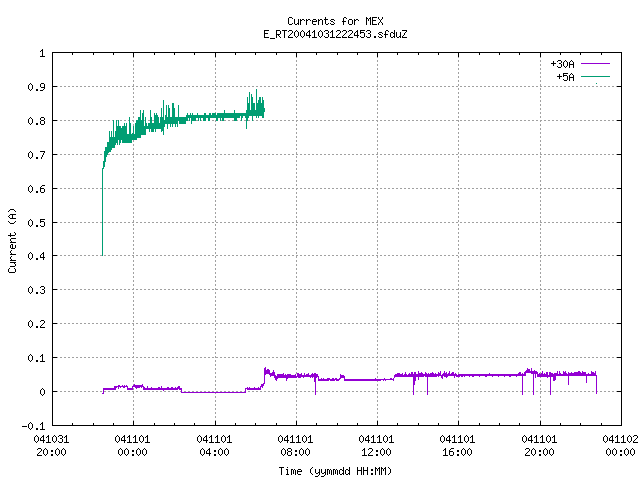Click the y-axis tick label 0.7
This screenshot has height=480, width=640.
(36, 155)
